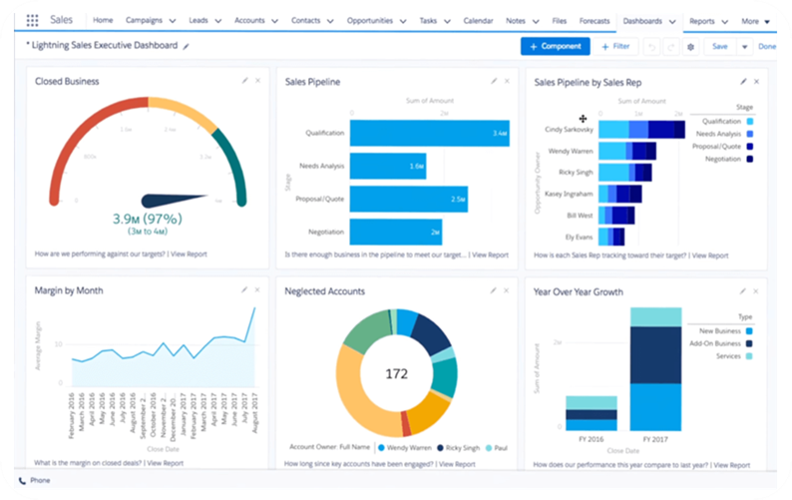Click the Add-On Business legend swatch
This screenshot has width=792, height=500.
click(749, 343)
